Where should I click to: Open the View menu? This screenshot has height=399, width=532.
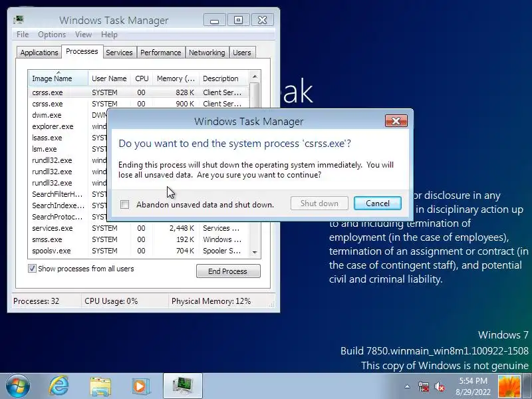(84, 35)
